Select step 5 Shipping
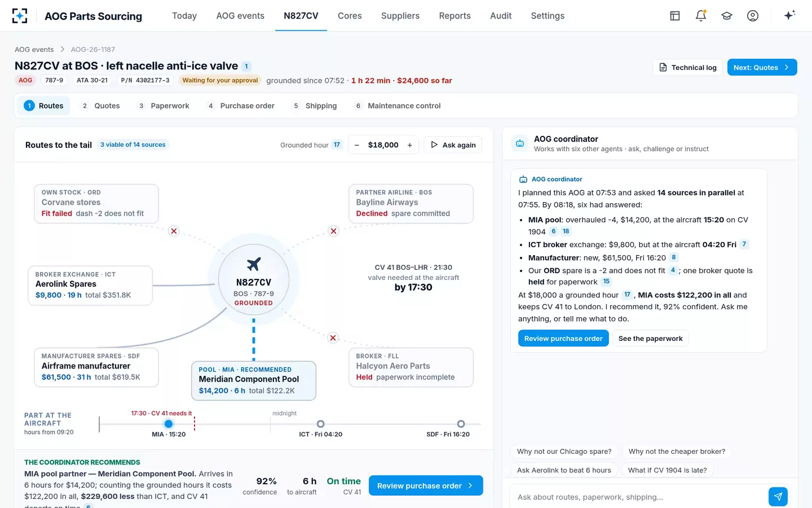Screen dimensions: 812x508 pos(315,106)
